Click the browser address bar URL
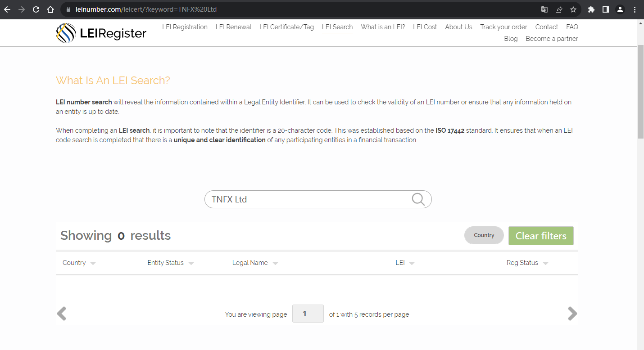 coord(146,9)
